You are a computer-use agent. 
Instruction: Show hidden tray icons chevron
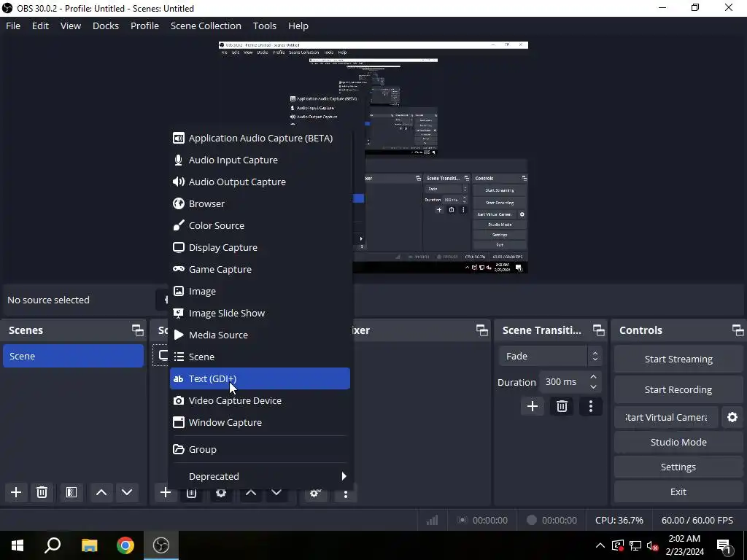point(600,545)
